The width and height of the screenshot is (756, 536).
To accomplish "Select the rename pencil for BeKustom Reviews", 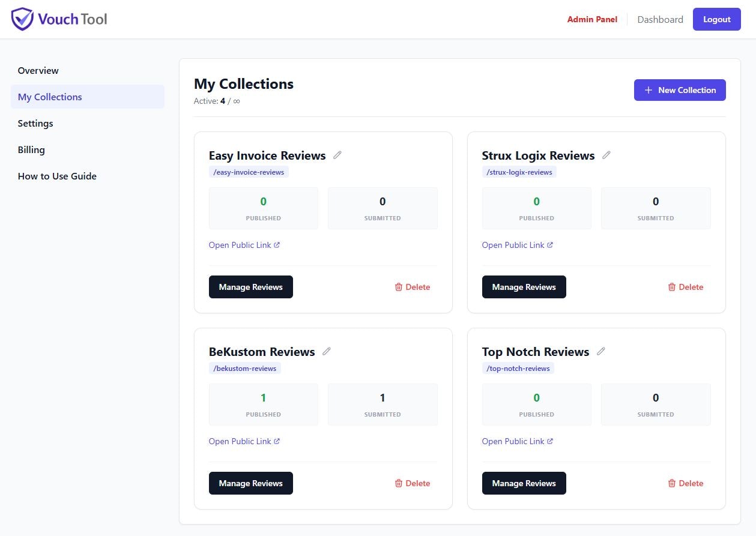I will point(327,351).
